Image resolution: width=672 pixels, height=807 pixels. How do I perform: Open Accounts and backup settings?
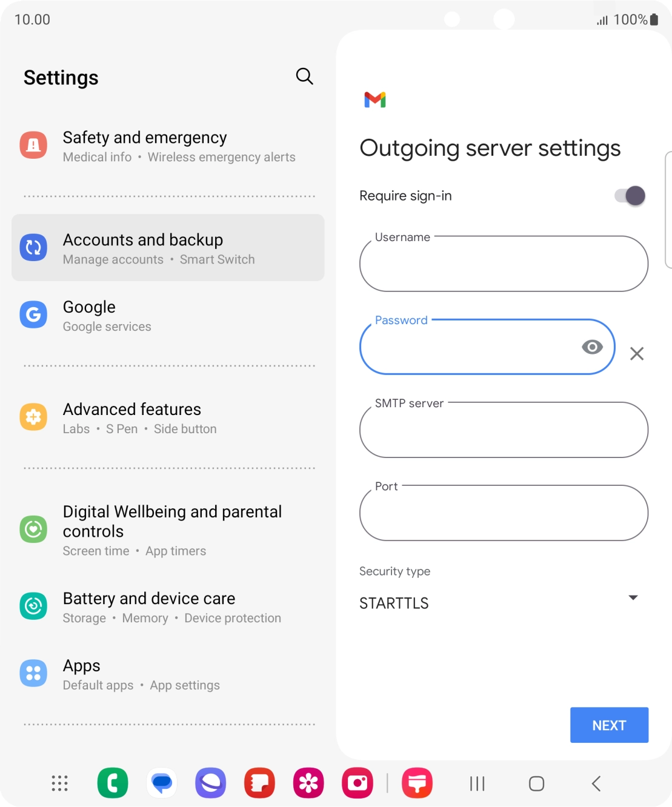(168, 248)
